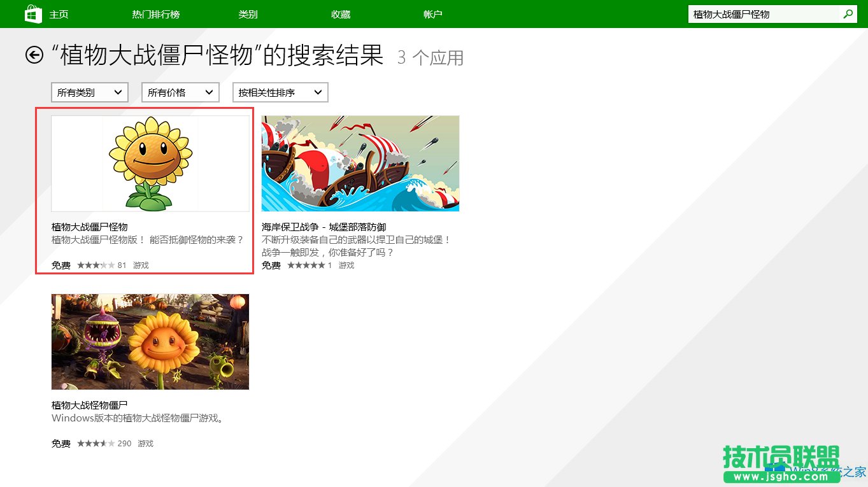Click the 免费 price label on the first app
This screenshot has height=487, width=868.
point(60,265)
